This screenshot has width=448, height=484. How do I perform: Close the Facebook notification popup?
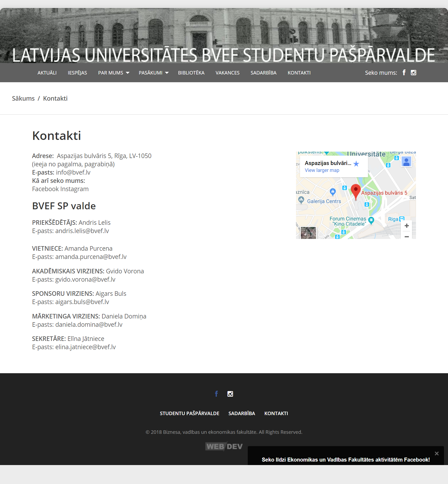437,454
